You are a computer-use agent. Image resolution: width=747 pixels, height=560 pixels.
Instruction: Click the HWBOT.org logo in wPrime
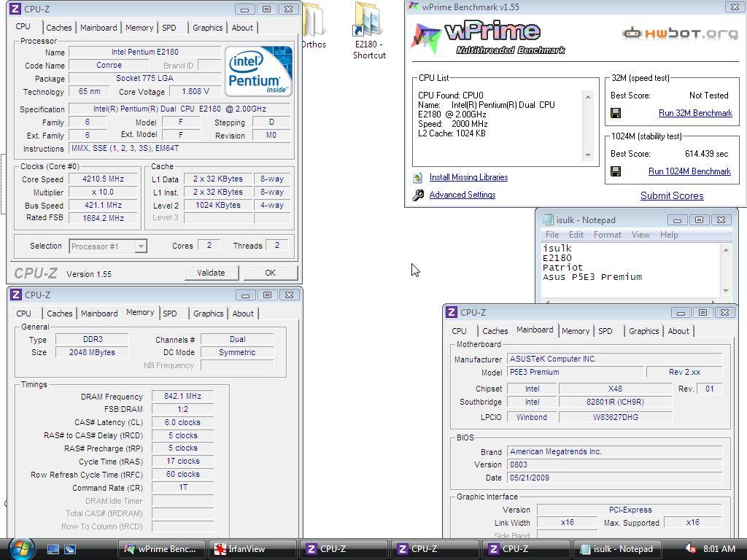pyautogui.click(x=680, y=34)
